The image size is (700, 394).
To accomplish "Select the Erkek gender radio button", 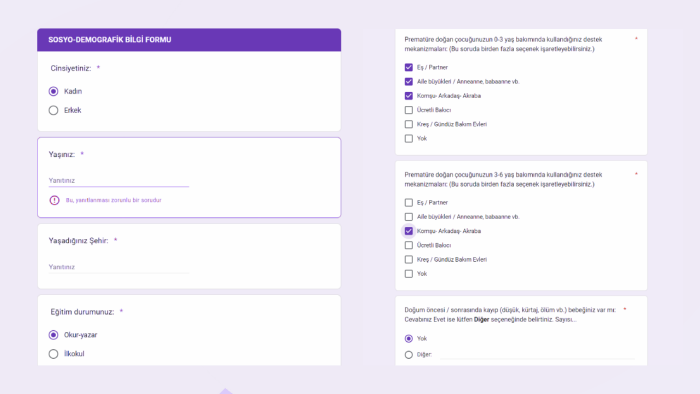I will point(54,110).
